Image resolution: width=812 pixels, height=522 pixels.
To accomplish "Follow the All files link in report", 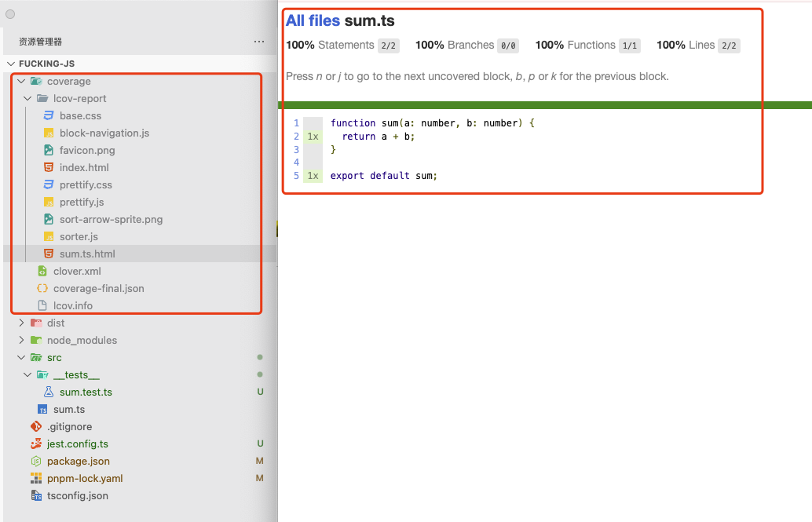I will (x=313, y=20).
